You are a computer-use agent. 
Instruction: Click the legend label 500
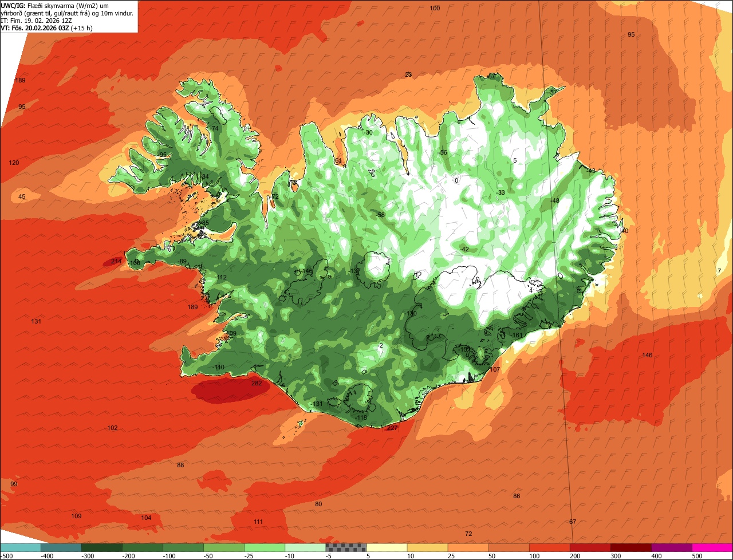(x=696, y=555)
